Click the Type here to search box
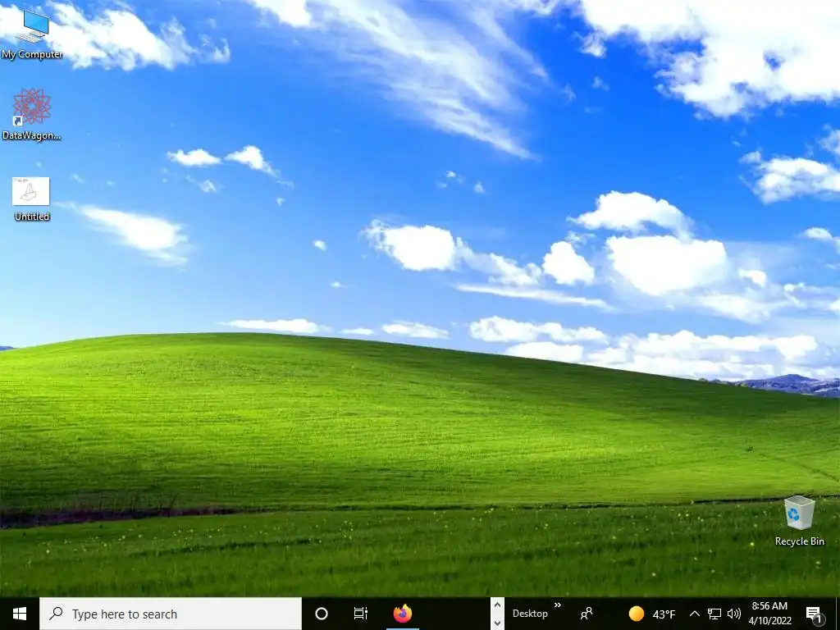 coord(171,614)
